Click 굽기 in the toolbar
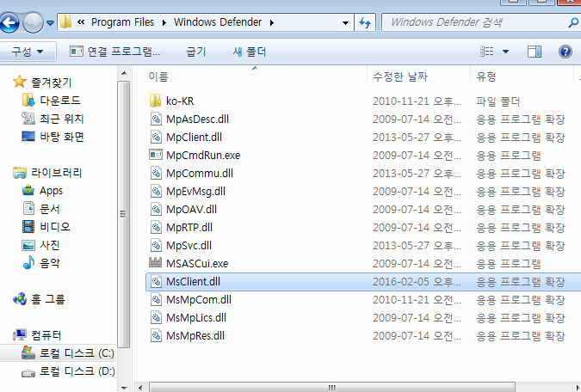This screenshot has height=392, width=581. pyautogui.click(x=195, y=52)
